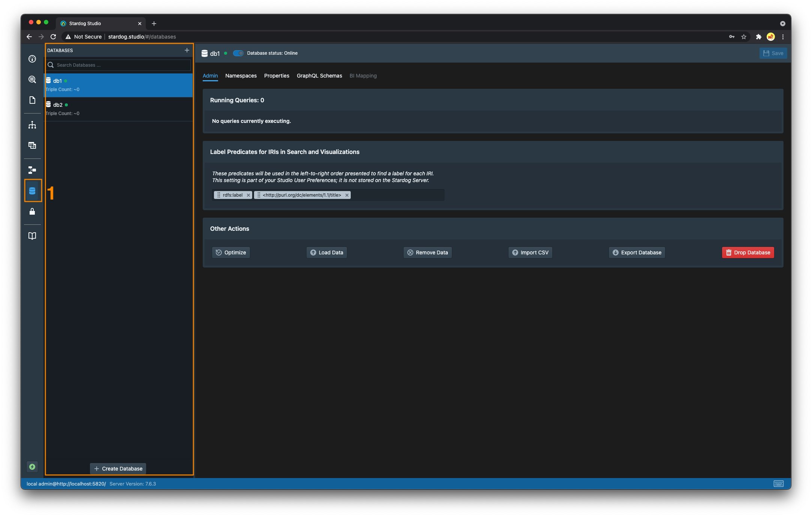Toggle the Database status Online switch
This screenshot has height=517, width=812.
coord(238,53)
